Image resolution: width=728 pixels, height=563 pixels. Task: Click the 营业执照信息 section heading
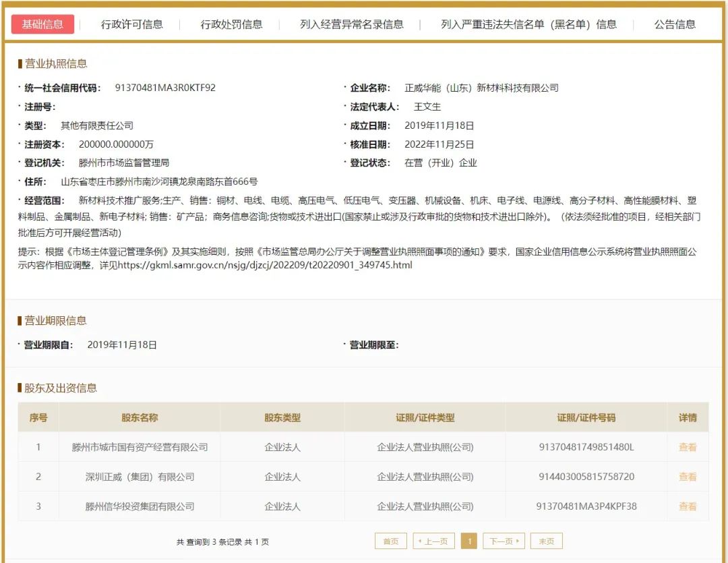[56, 63]
